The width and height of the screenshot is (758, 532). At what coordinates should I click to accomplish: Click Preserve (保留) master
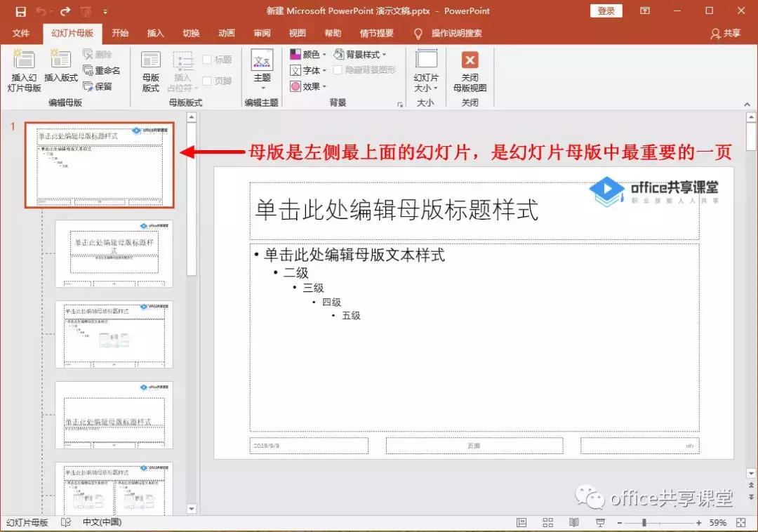[98, 86]
